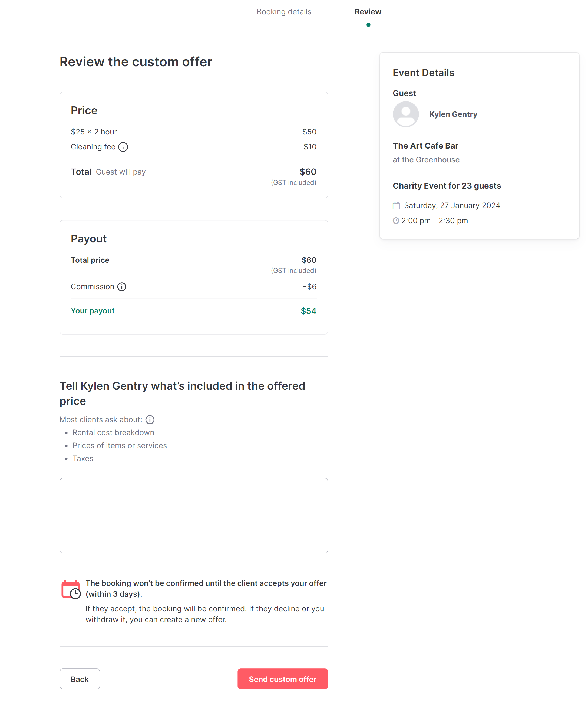The width and height of the screenshot is (588, 709).
Task: Click the Back button
Action: click(80, 679)
